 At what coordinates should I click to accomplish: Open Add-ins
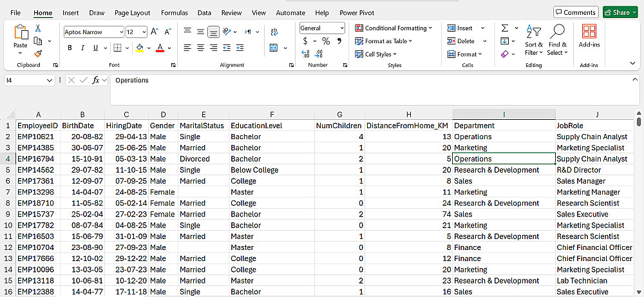click(x=589, y=36)
